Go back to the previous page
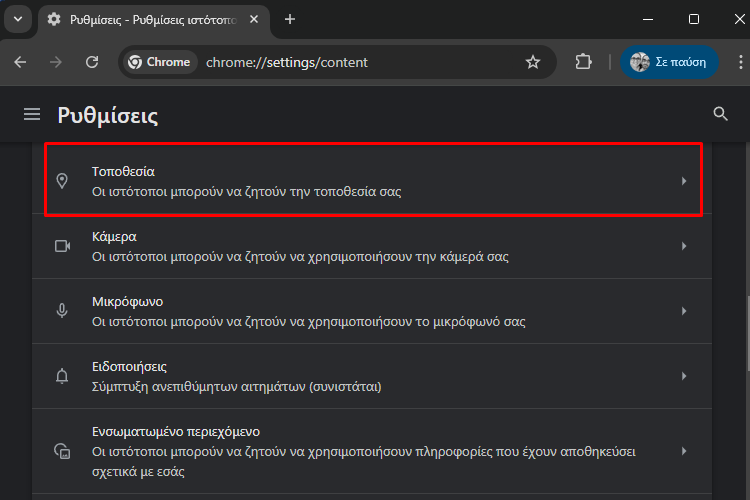This screenshot has height=500, width=750. point(20,62)
